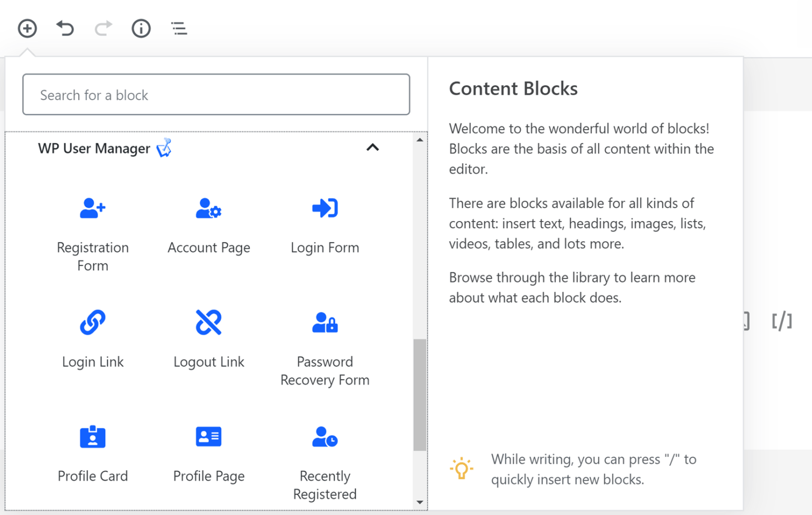This screenshot has width=812, height=515.
Task: Click the block list scrollbar down arrow
Action: coord(420,502)
